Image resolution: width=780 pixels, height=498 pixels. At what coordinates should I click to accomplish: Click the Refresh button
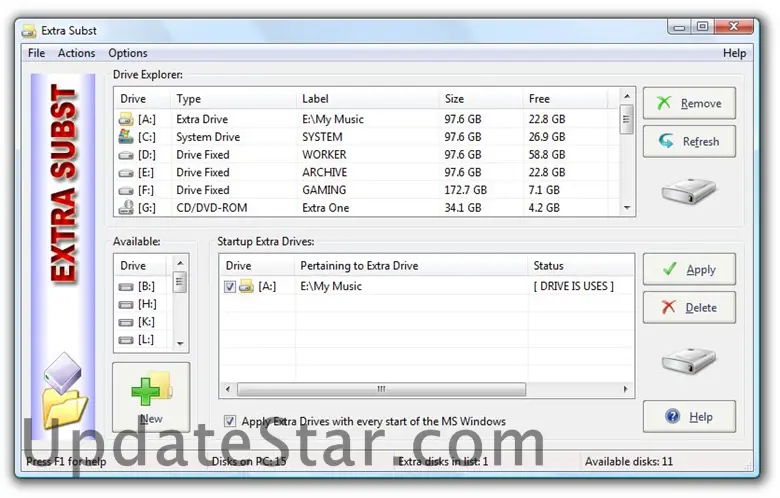[x=689, y=142]
